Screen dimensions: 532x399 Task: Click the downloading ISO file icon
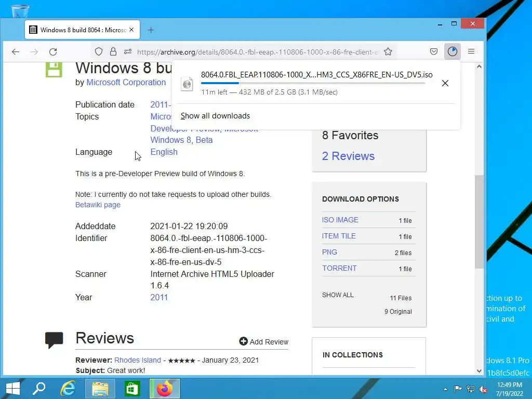[x=187, y=84]
